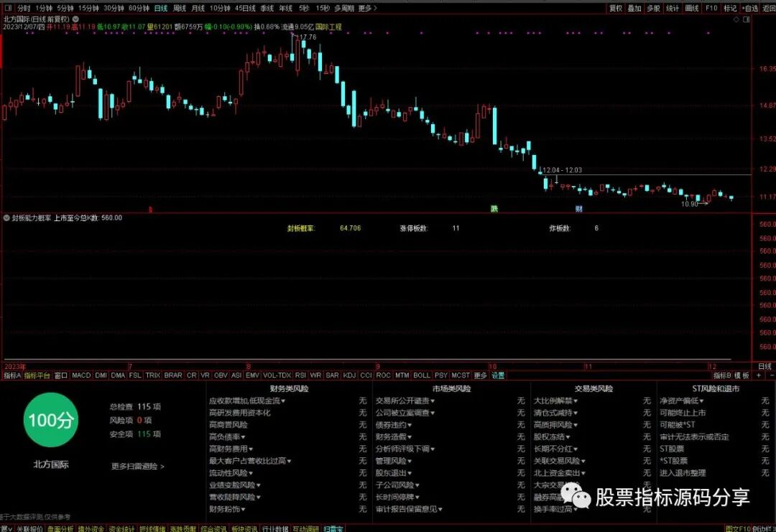The height and width of the screenshot is (532, 776).
Task: Select the BOLL indicator
Action: 422,375
